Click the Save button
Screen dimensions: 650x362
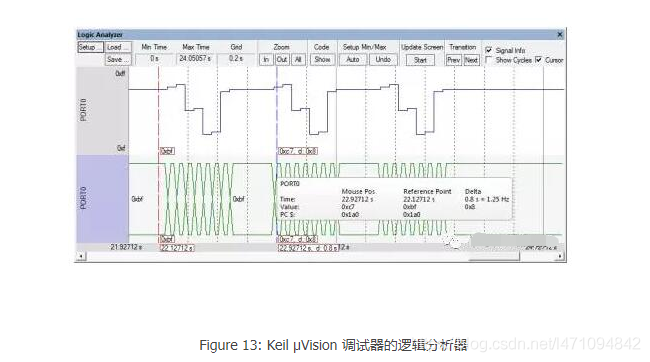[118, 60]
